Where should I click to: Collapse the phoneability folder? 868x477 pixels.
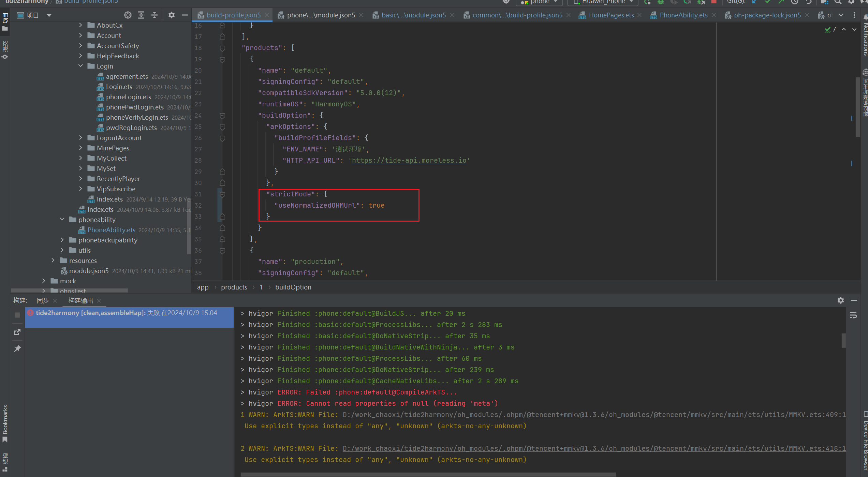pos(62,220)
